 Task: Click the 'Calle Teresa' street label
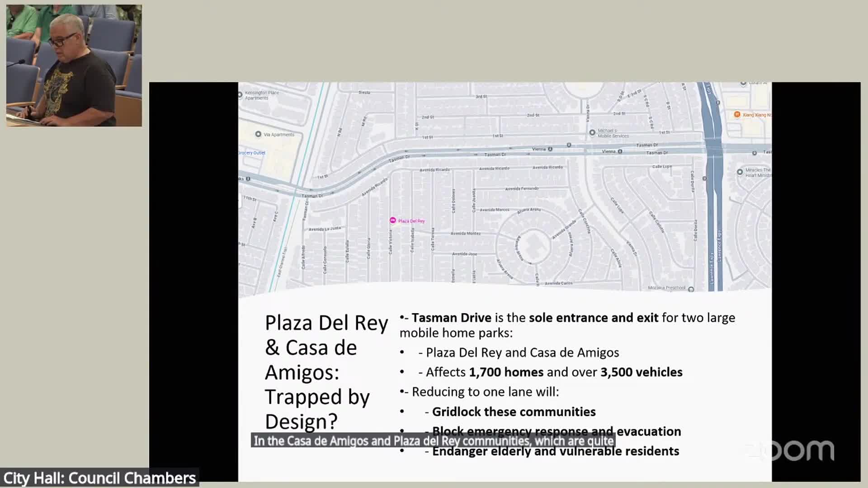tap(433, 239)
